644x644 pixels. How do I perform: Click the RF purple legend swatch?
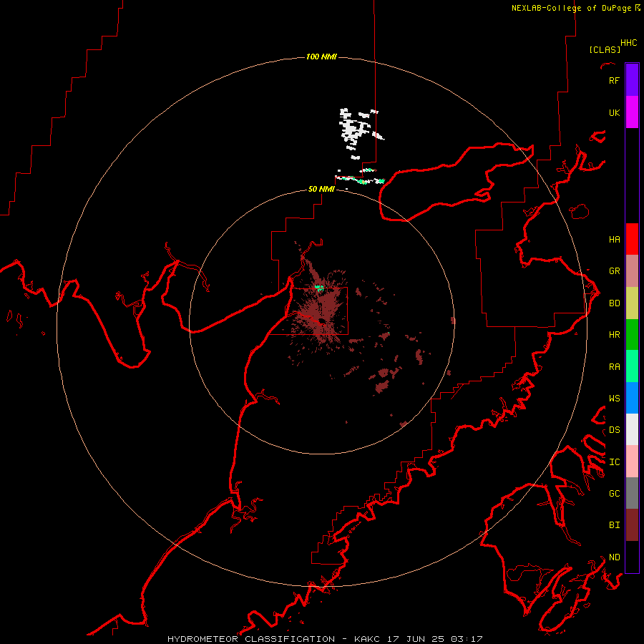632,80
